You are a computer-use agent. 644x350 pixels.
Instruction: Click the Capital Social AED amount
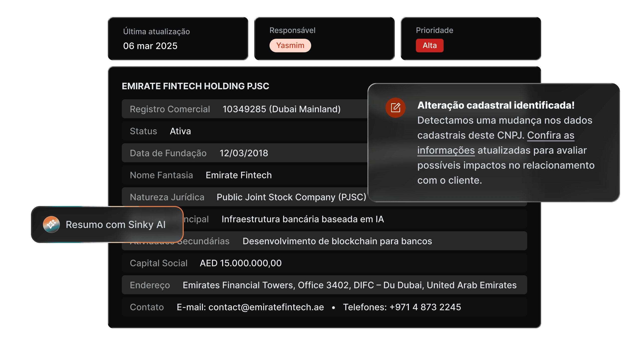pos(240,263)
